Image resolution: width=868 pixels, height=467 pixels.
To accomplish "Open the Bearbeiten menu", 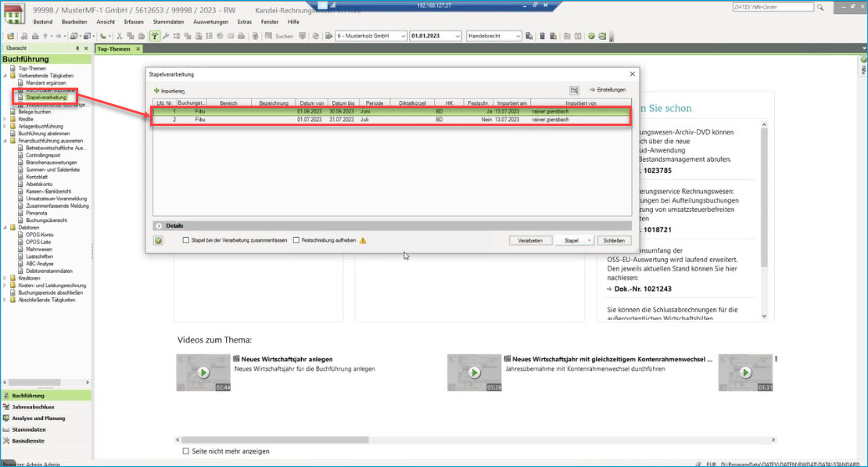I will tap(74, 22).
